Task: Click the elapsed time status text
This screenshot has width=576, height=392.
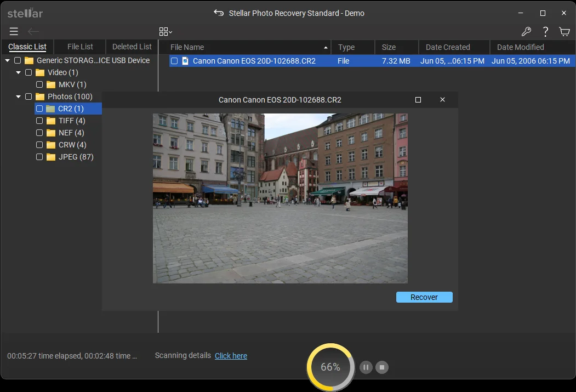Action: click(72, 356)
